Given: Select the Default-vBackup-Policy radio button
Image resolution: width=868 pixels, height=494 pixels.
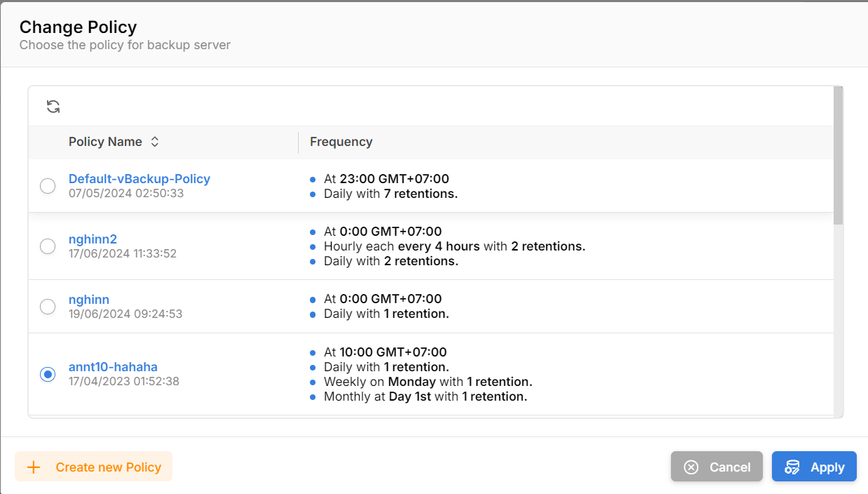Looking at the screenshot, I should 48,186.
